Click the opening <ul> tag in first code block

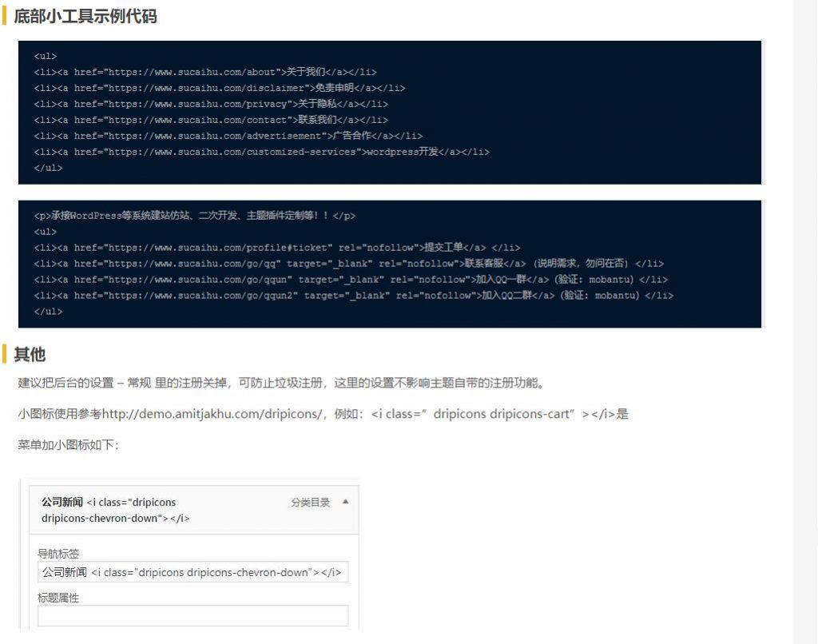click(x=46, y=56)
